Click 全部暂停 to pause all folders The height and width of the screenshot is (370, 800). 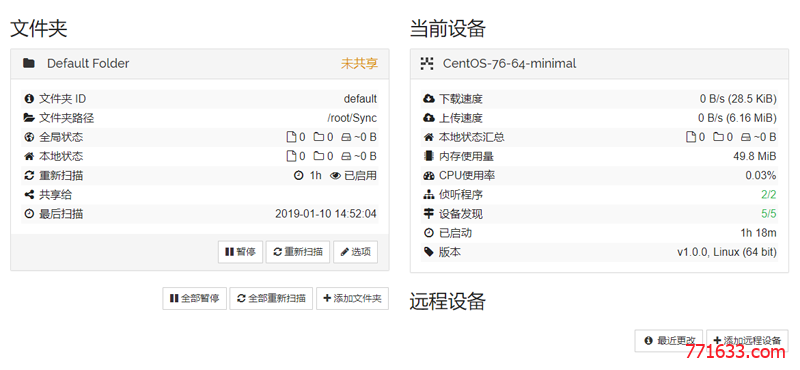point(194,299)
